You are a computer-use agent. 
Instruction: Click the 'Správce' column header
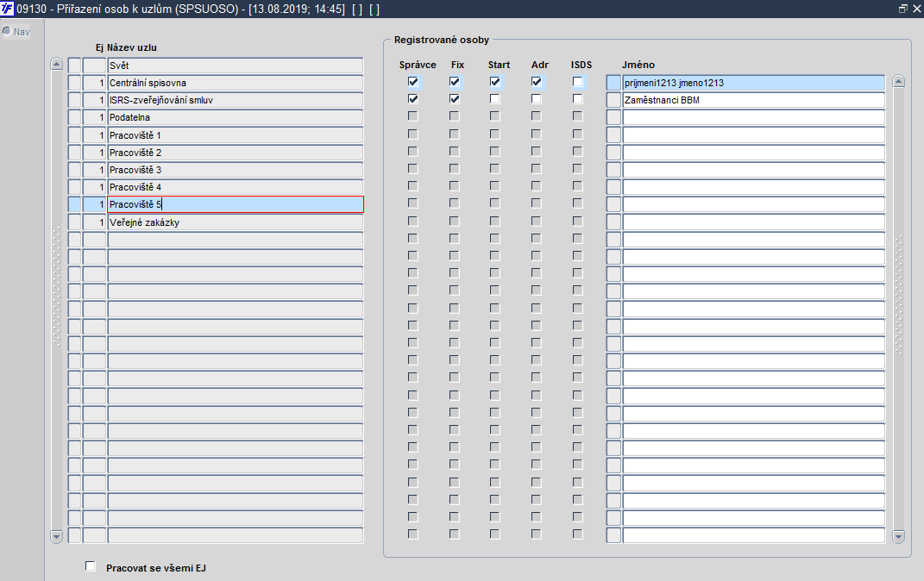tap(418, 65)
